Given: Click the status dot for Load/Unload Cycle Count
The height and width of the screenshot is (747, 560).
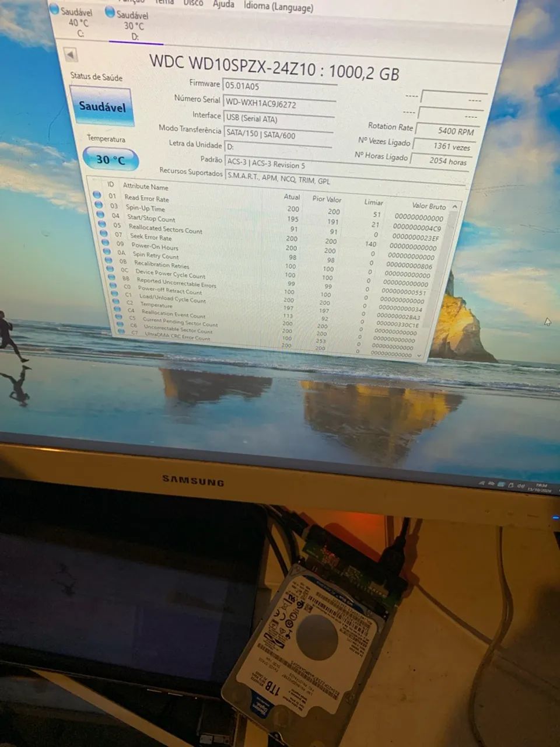Looking at the screenshot, I should (x=116, y=294).
